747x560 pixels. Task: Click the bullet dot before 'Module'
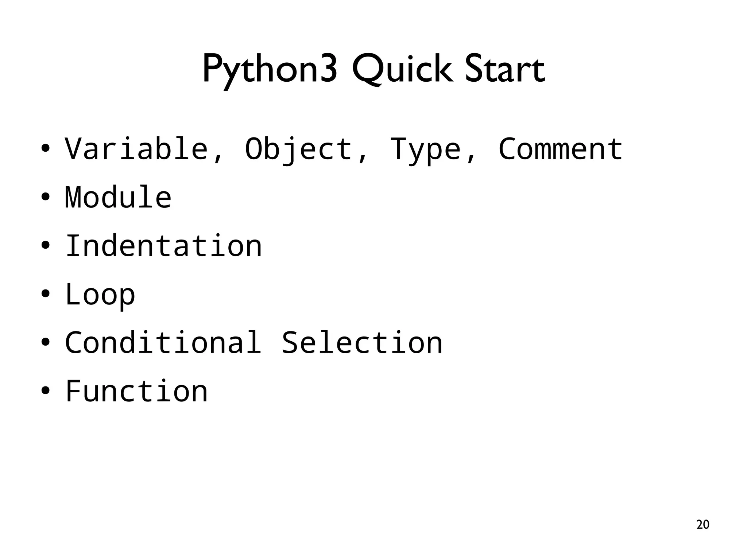(x=45, y=197)
